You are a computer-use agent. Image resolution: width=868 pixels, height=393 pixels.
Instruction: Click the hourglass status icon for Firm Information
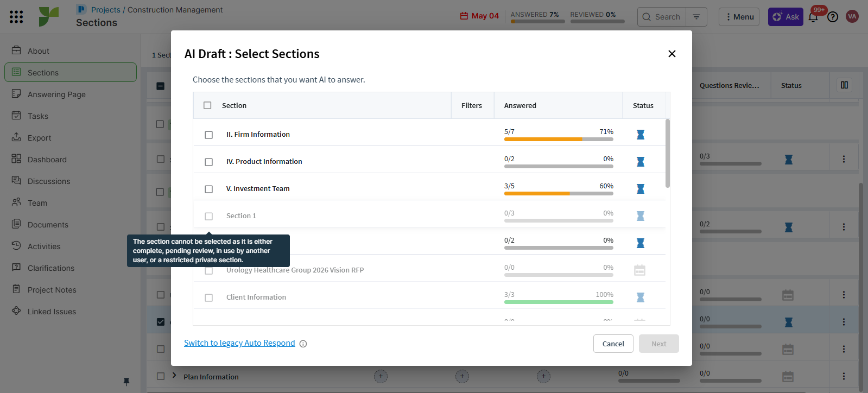point(641,135)
